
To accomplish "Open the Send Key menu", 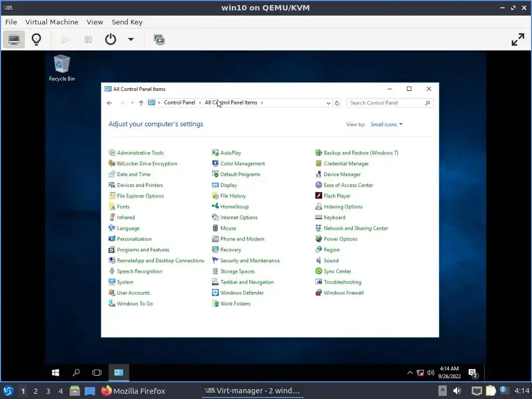I will click(127, 22).
